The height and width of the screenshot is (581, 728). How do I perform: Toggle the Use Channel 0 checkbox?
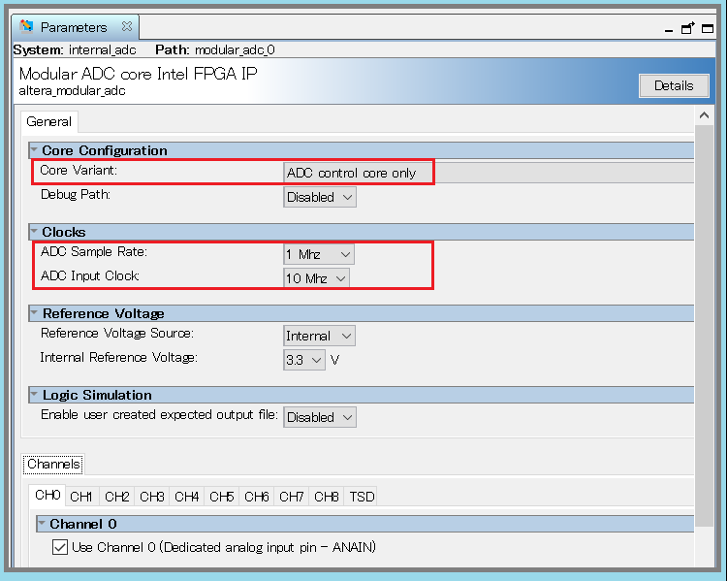coord(60,548)
